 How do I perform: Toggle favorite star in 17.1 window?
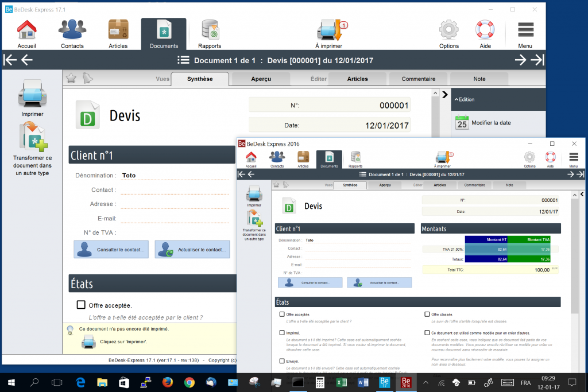[71, 78]
